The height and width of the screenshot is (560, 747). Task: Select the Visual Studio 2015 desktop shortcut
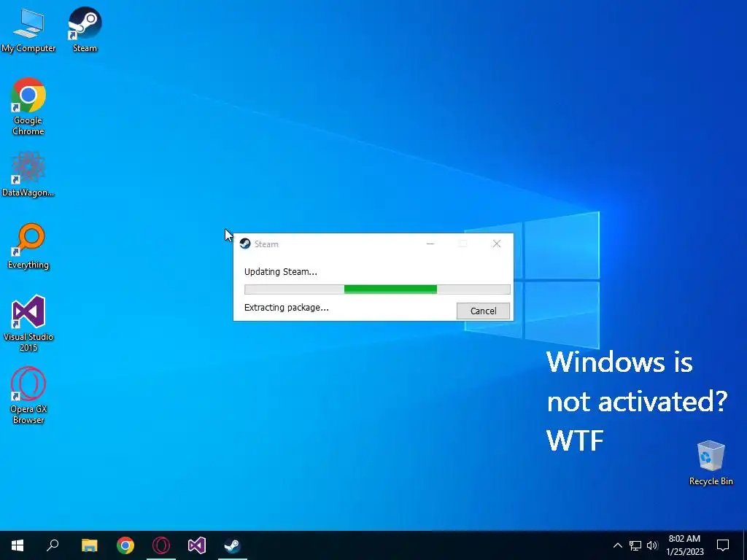28,323
